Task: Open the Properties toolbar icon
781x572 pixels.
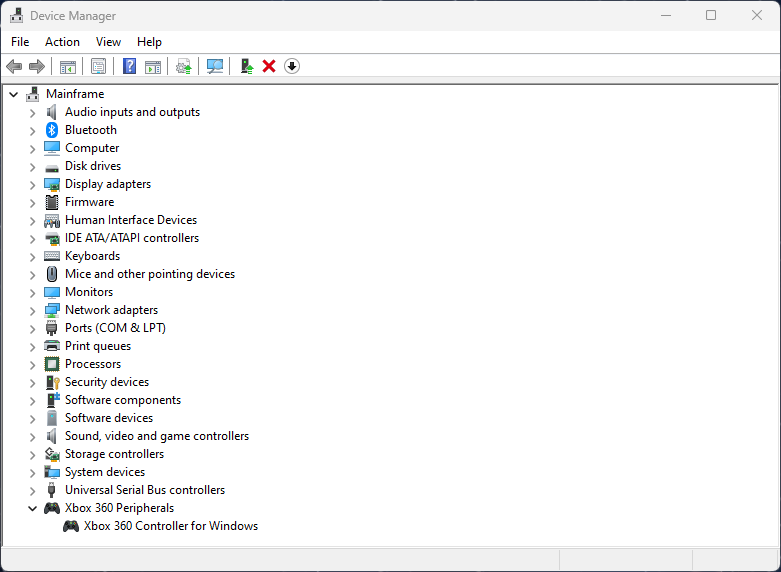Action: pos(99,66)
